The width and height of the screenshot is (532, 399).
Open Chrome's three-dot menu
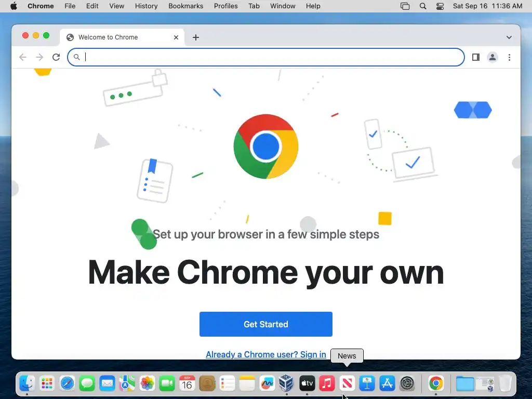509,57
